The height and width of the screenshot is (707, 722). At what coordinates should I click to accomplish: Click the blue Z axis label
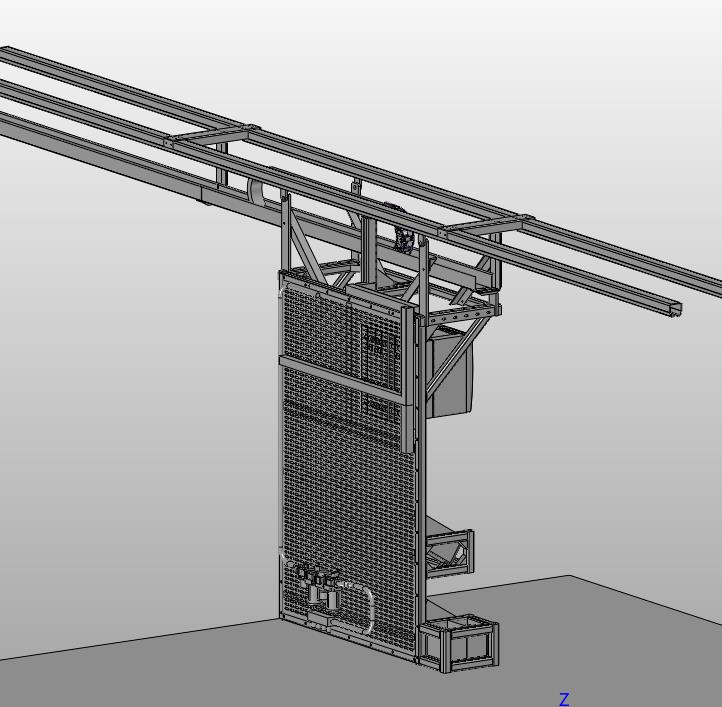pos(564,699)
